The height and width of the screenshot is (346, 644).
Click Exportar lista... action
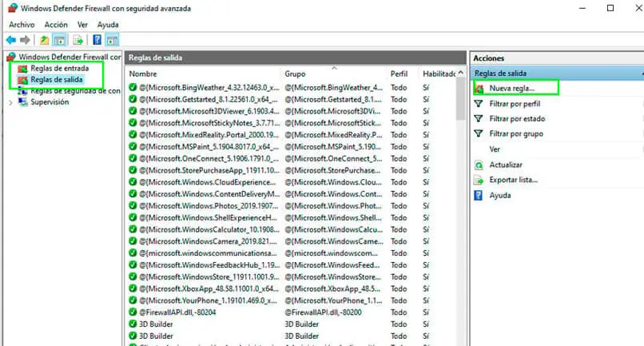pyautogui.click(x=514, y=180)
